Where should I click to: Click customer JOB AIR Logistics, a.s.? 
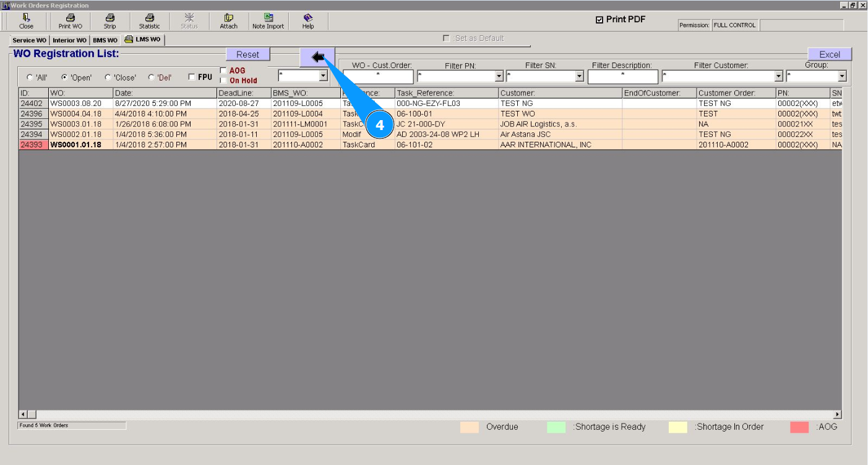[538, 124]
